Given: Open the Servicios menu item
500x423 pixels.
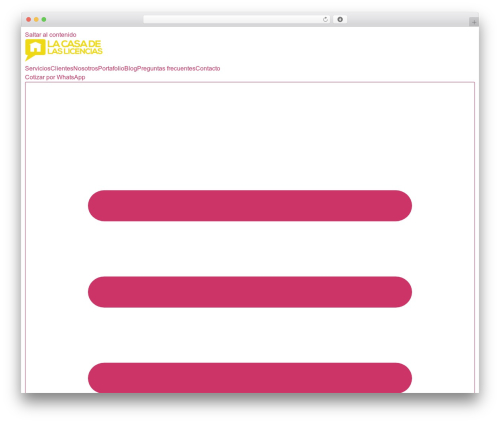Looking at the screenshot, I should [x=38, y=68].
